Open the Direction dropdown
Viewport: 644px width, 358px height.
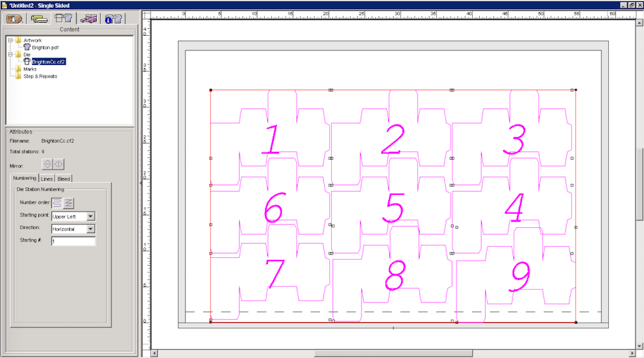[x=90, y=229]
